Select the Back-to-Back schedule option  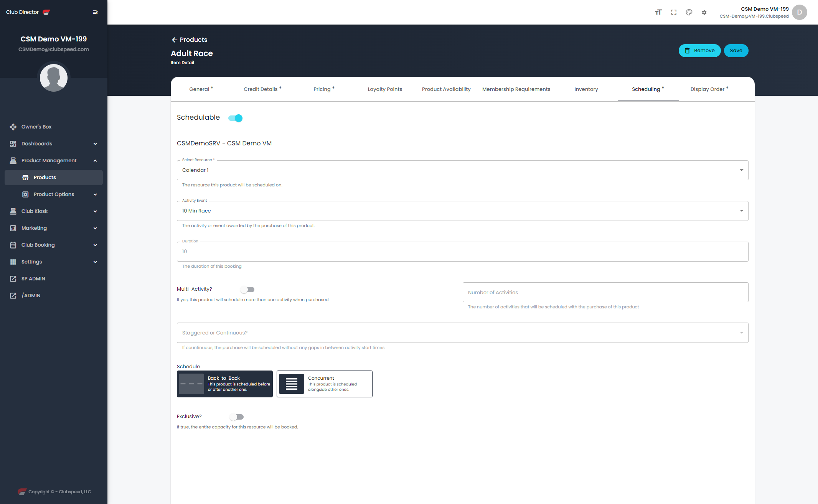(x=225, y=384)
